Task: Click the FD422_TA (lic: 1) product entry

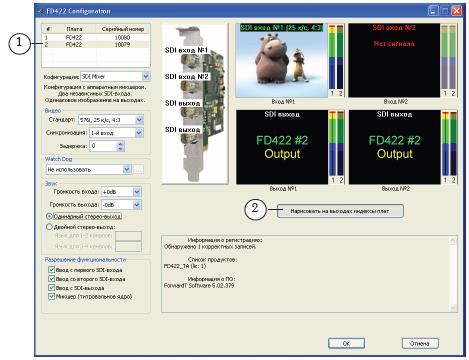Action: click(185, 266)
